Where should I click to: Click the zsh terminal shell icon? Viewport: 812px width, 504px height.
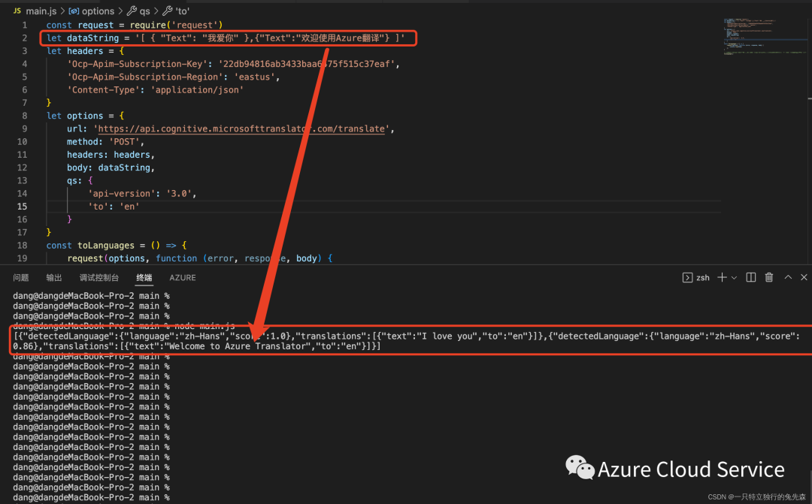point(687,278)
